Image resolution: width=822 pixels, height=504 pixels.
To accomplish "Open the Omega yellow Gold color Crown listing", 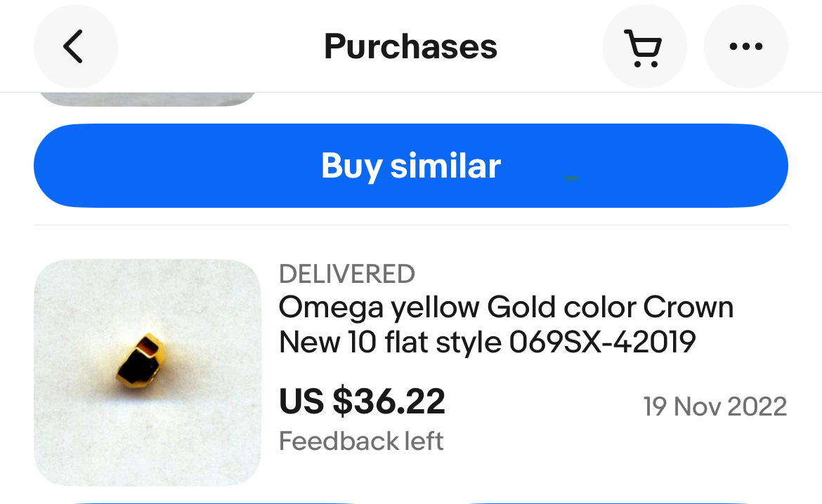I will point(506,325).
